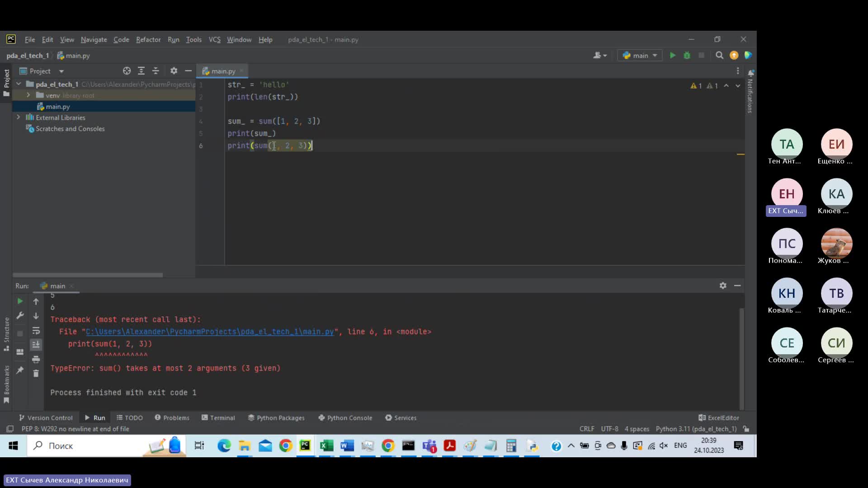Select Scratches and Consoles in Project tree
The height and width of the screenshot is (488, 868).
[70, 129]
